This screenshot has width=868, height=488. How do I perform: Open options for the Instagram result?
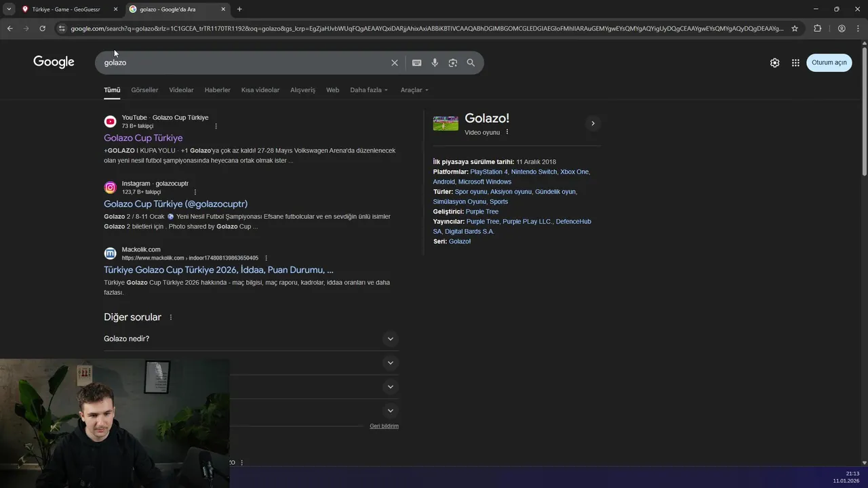(x=195, y=192)
